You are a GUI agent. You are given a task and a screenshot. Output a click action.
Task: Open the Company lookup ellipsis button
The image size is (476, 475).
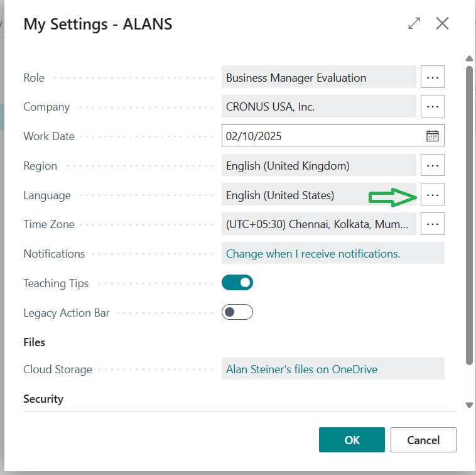(x=432, y=107)
